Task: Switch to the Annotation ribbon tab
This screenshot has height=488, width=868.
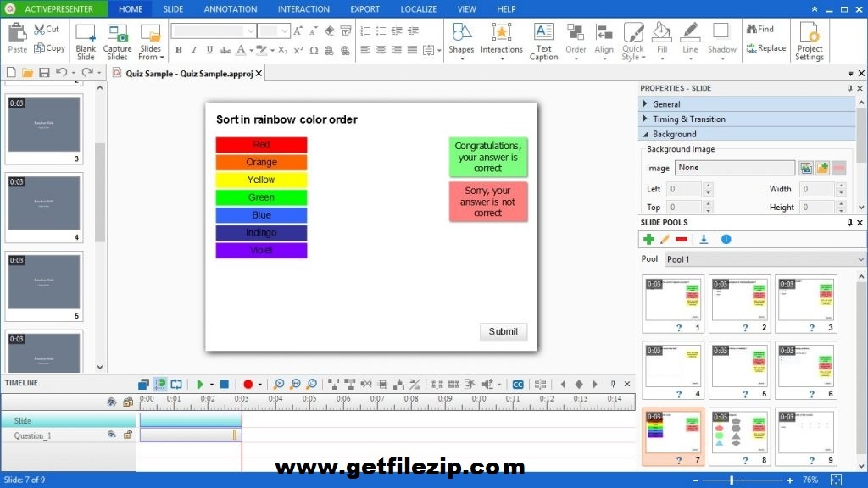Action: point(230,9)
